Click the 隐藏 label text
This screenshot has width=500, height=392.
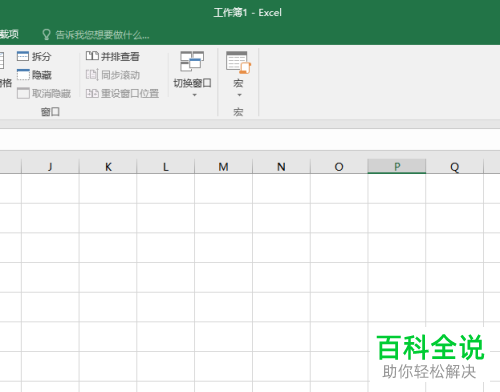click(x=42, y=75)
